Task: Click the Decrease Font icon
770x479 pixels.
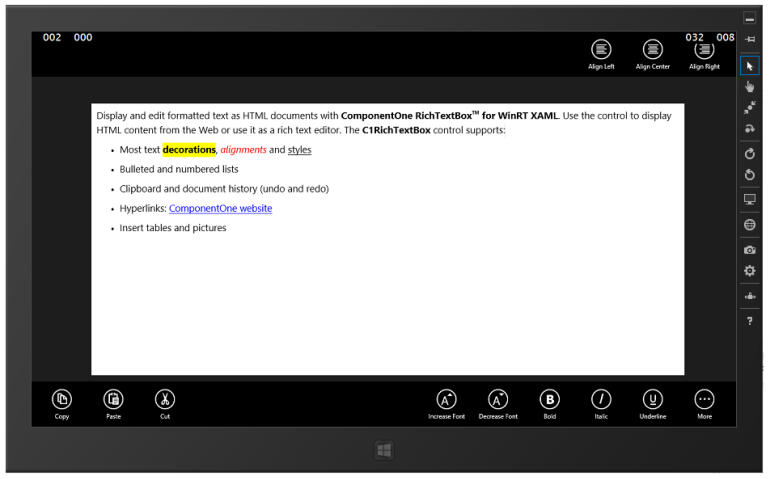Action: click(x=498, y=399)
